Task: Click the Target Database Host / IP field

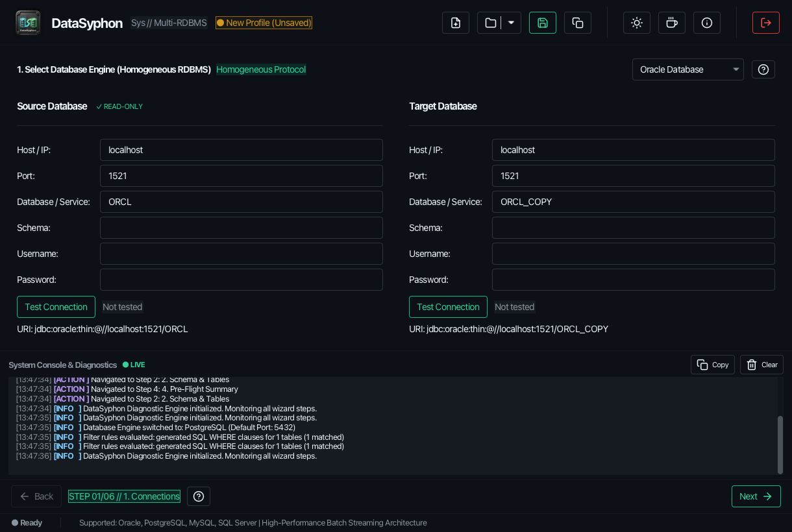Action: [x=634, y=150]
